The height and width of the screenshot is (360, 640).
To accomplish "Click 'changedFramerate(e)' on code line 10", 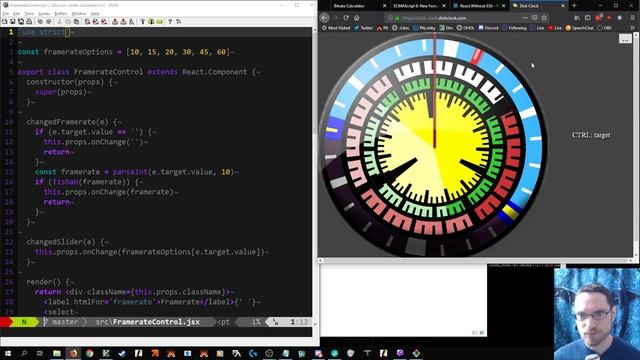I will (67, 122).
